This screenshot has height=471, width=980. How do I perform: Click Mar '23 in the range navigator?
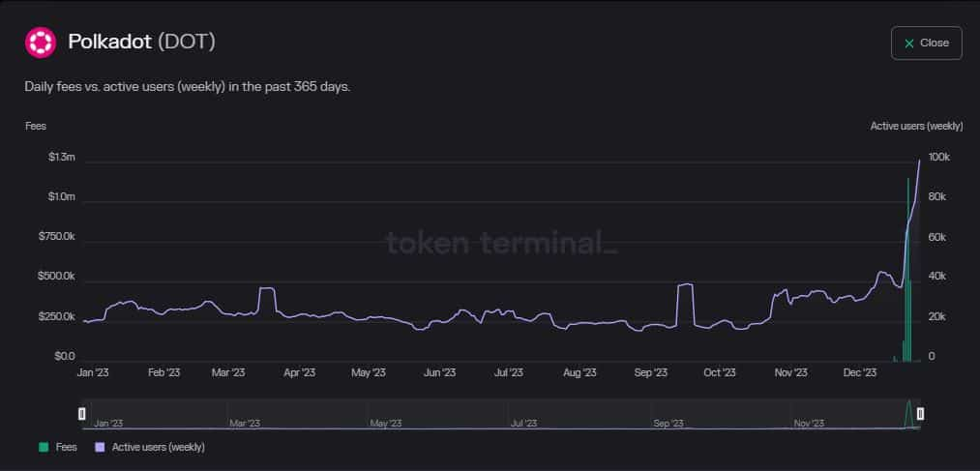pos(245,424)
